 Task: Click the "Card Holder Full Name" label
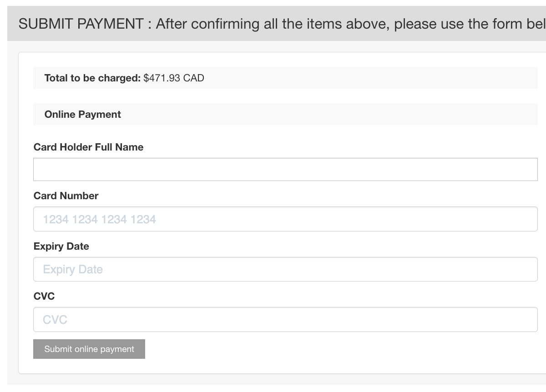click(88, 147)
